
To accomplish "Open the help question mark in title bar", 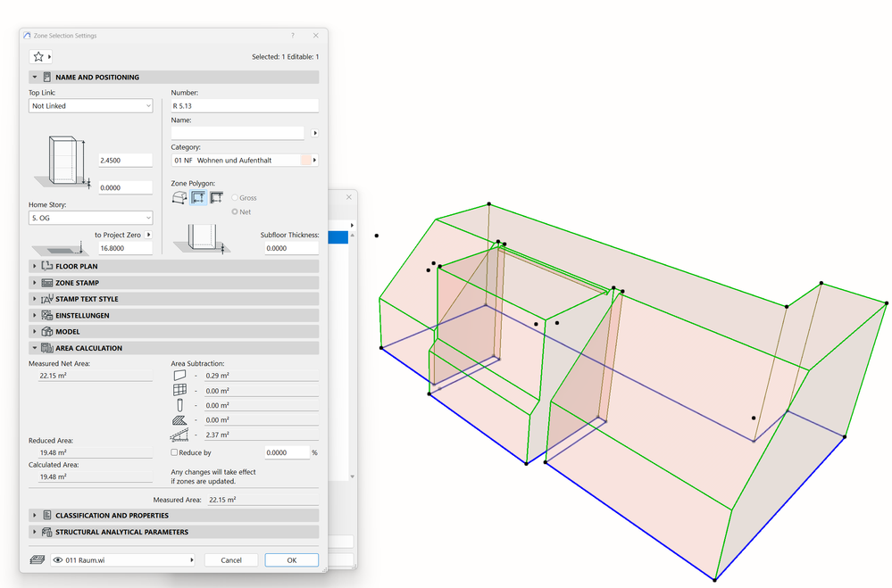I will 293,36.
